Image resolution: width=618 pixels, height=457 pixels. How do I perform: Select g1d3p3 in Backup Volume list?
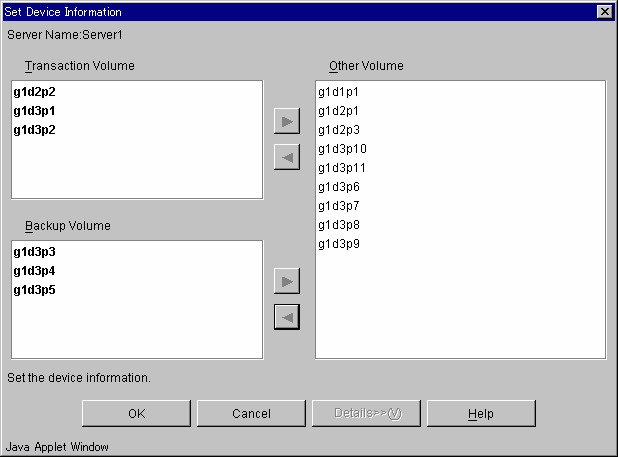pos(35,252)
